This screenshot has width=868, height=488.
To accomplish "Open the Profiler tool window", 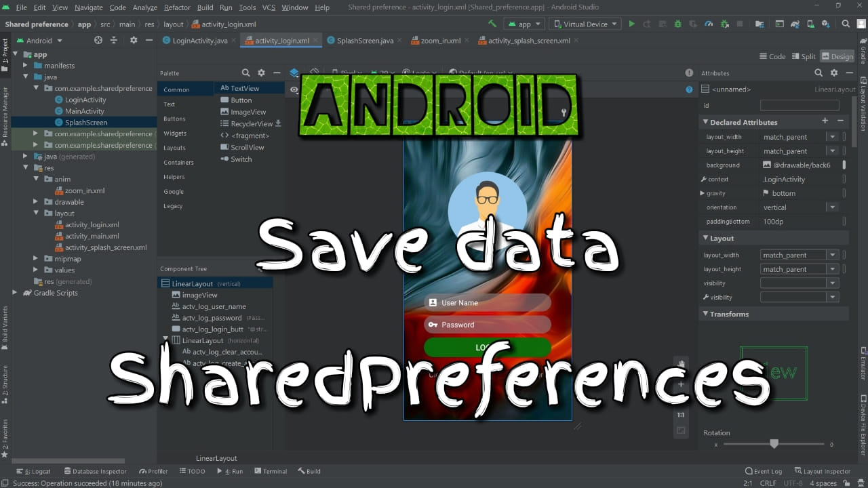I will [x=153, y=471].
